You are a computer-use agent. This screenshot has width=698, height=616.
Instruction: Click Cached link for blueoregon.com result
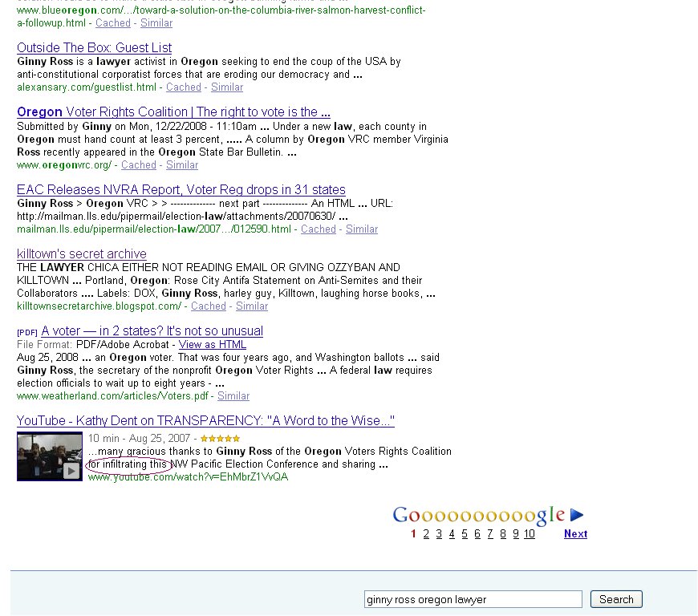(x=113, y=23)
